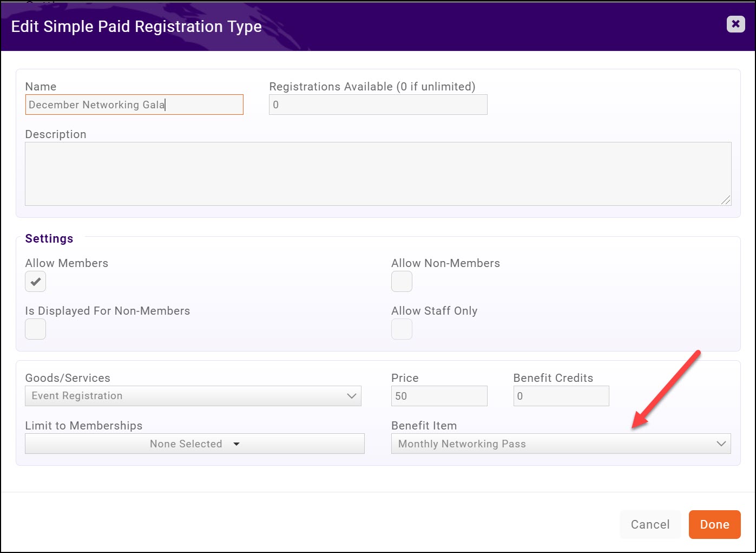Close the Edit Simple Paid Registration Type dialog
The height and width of the screenshot is (553, 756).
point(735,24)
